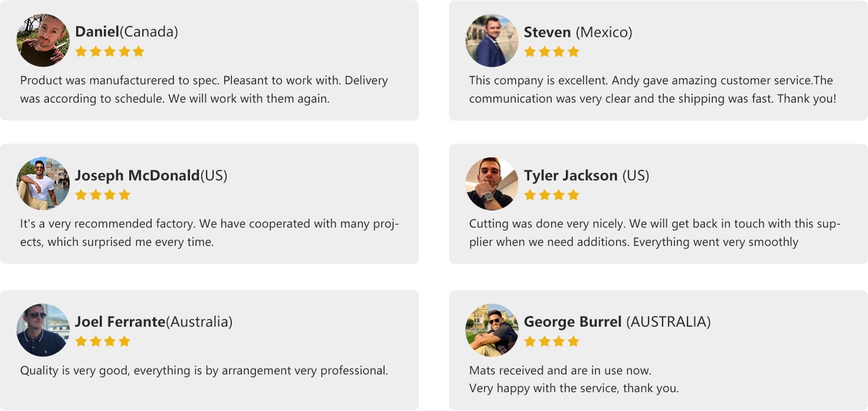This screenshot has width=868, height=411.
Task: Click the Tyler Jackson (US) name
Action: pos(587,175)
